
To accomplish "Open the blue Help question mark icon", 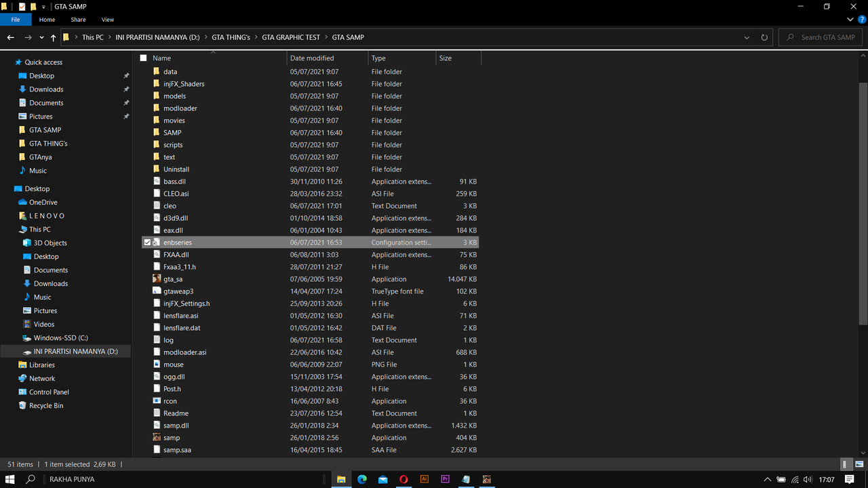I will 861,20.
